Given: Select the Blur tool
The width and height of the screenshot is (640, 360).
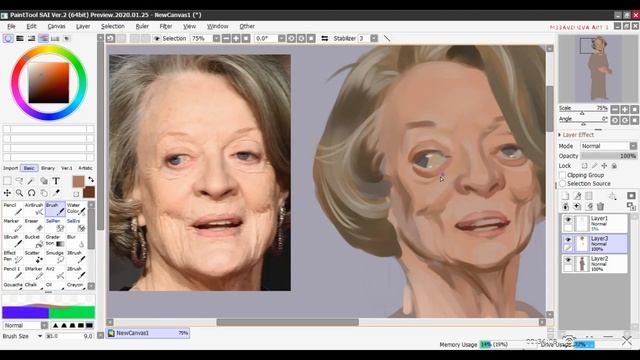Looking at the screenshot, I should pyautogui.click(x=76, y=241).
